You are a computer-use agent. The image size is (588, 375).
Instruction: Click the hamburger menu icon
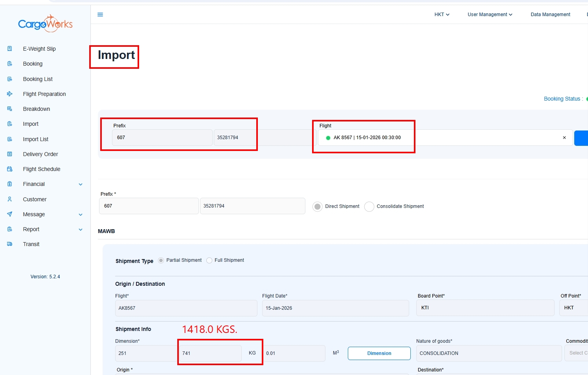(x=100, y=15)
